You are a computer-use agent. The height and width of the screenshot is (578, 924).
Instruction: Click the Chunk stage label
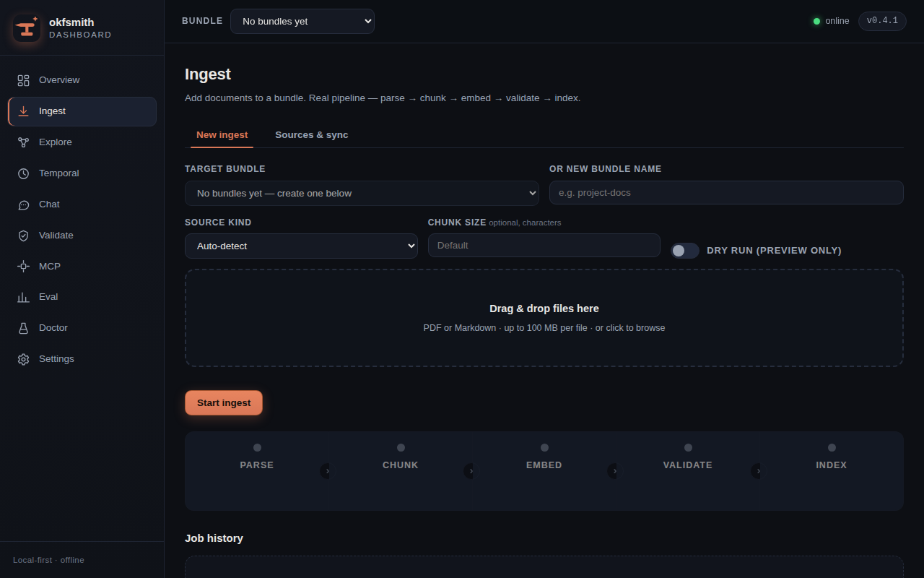401,465
